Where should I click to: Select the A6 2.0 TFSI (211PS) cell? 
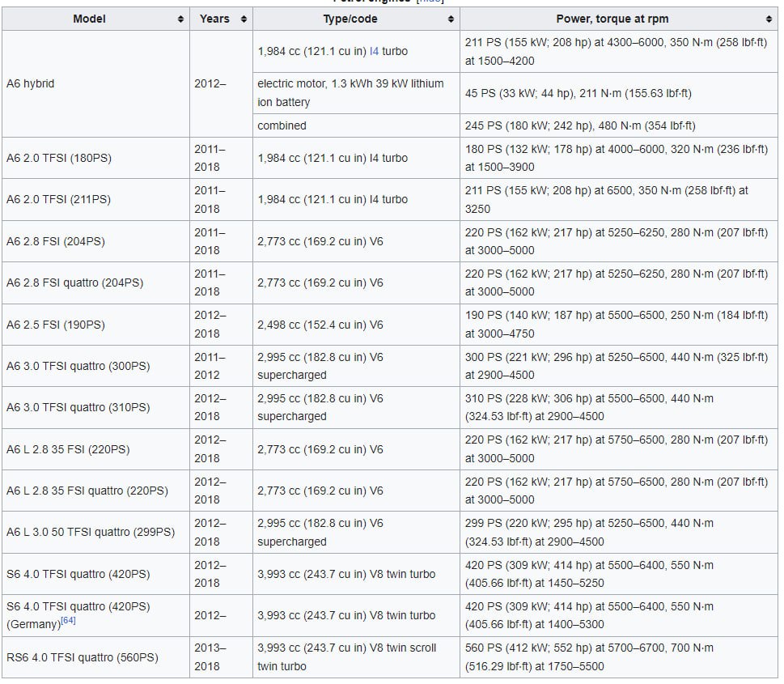click(95, 199)
